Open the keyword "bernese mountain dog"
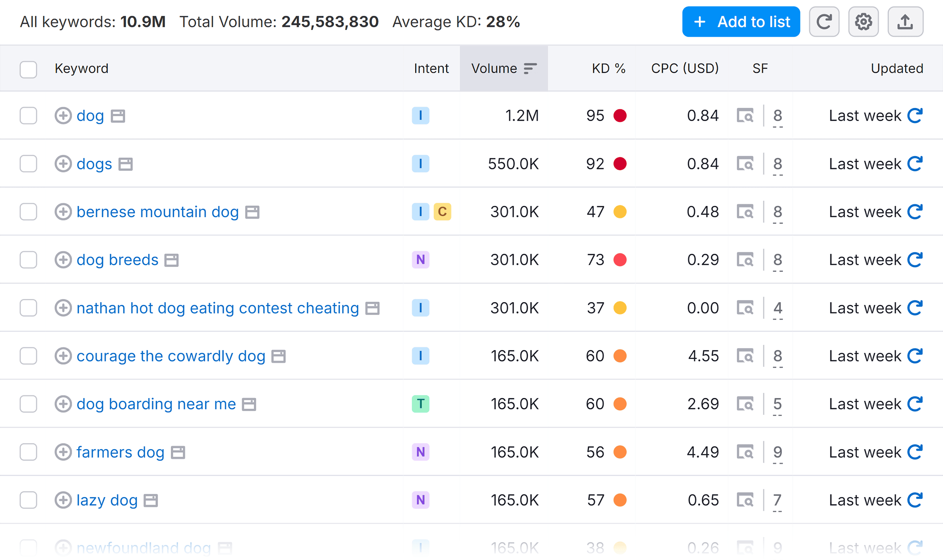Image resolution: width=943 pixels, height=560 pixels. click(157, 212)
